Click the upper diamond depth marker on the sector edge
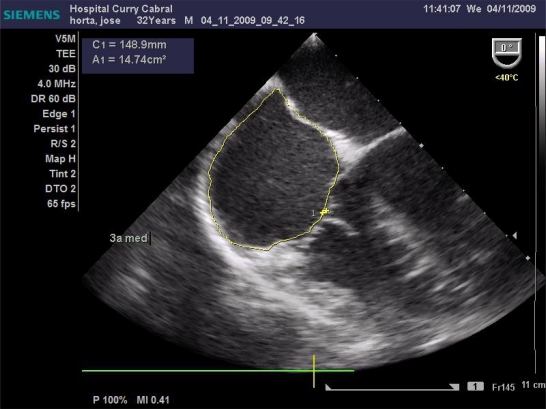Screen dimensions: 546x409 [x=421, y=145]
